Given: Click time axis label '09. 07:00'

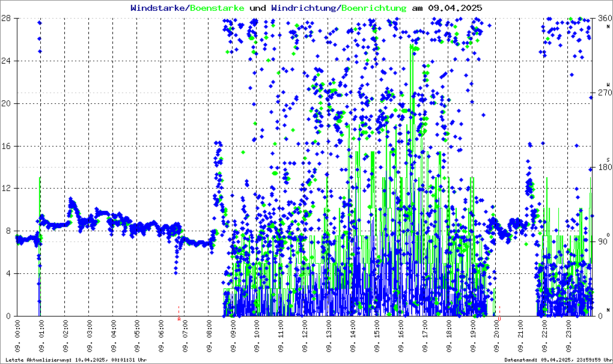Looking at the screenshot, I should click(185, 336).
